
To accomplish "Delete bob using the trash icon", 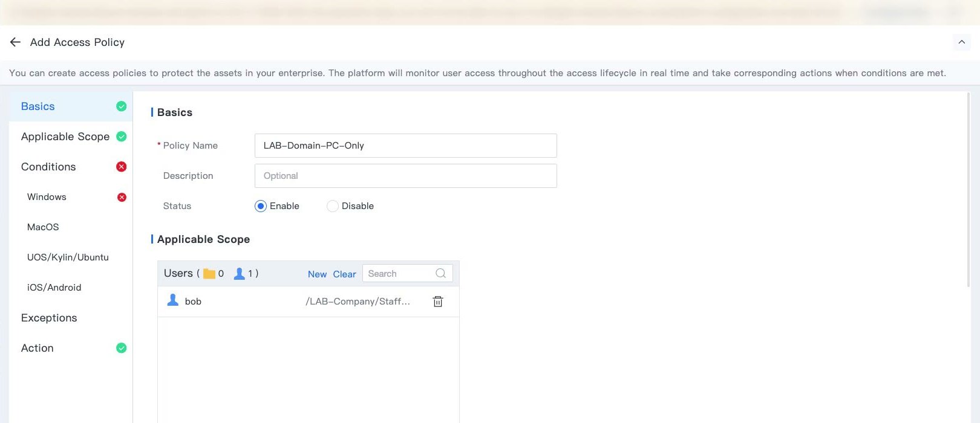I will 438,302.
